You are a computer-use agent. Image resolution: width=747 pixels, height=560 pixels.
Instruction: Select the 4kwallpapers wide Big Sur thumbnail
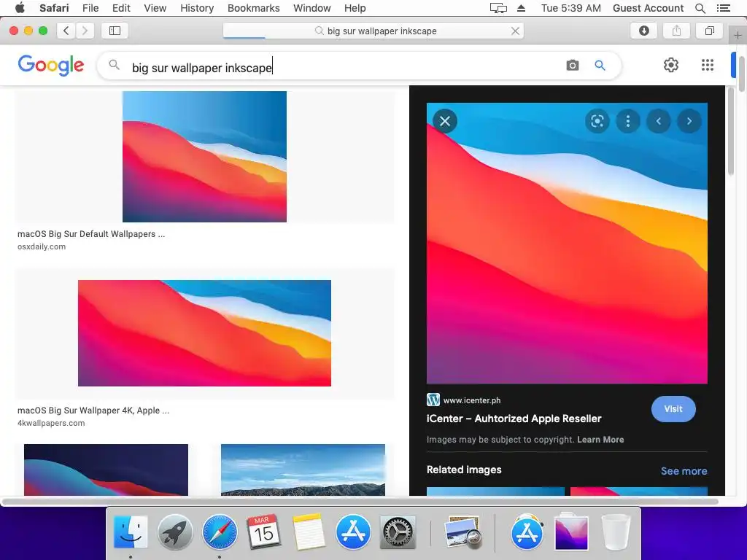204,332
